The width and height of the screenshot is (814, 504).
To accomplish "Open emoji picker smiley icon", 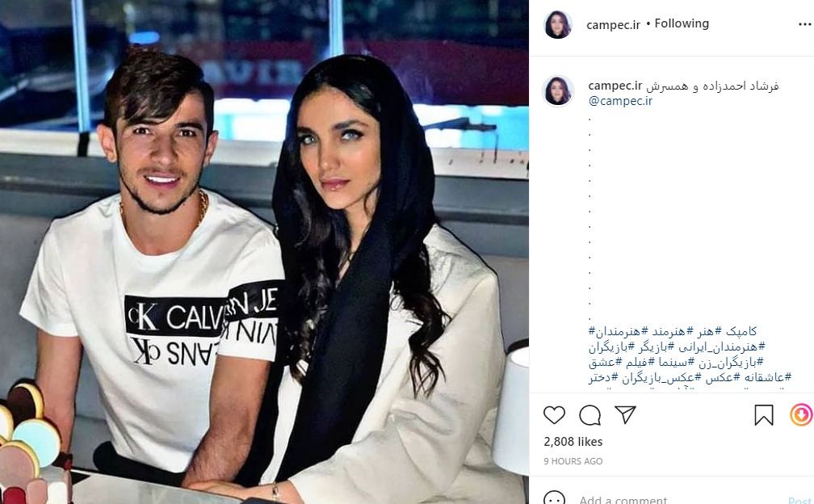I will [x=554, y=498].
